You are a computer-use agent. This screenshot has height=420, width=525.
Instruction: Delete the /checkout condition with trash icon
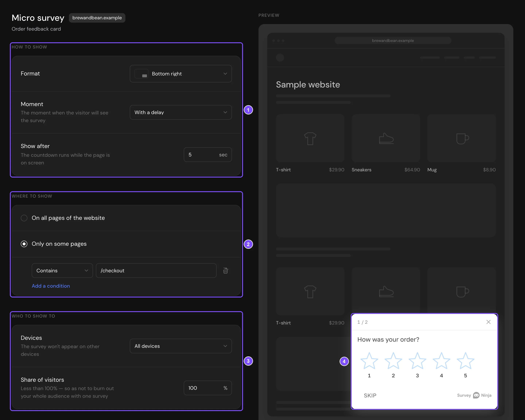tap(225, 271)
